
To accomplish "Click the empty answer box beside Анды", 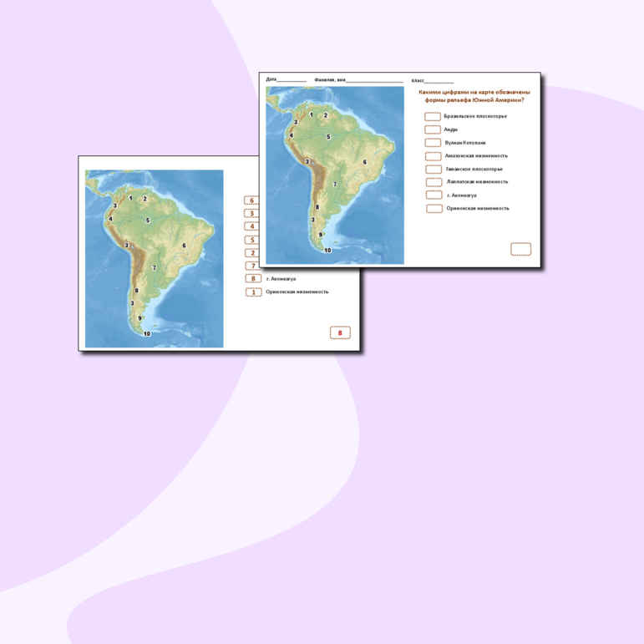I will (x=432, y=129).
